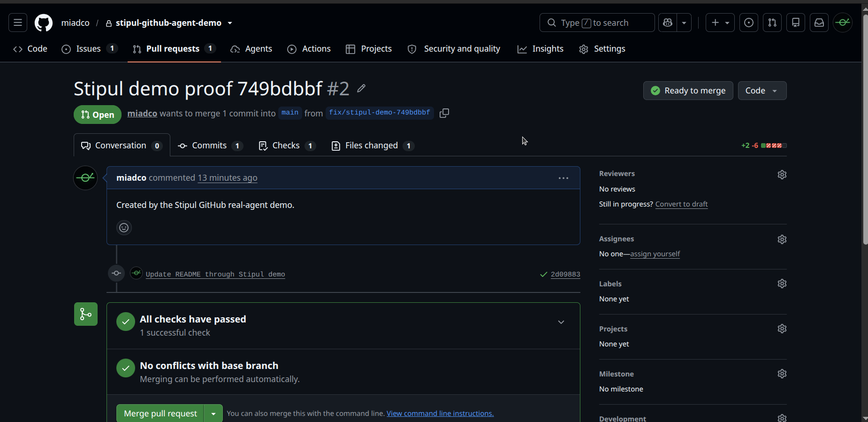Click the Merge pull request button
The width and height of the screenshot is (868, 422).
160,414
